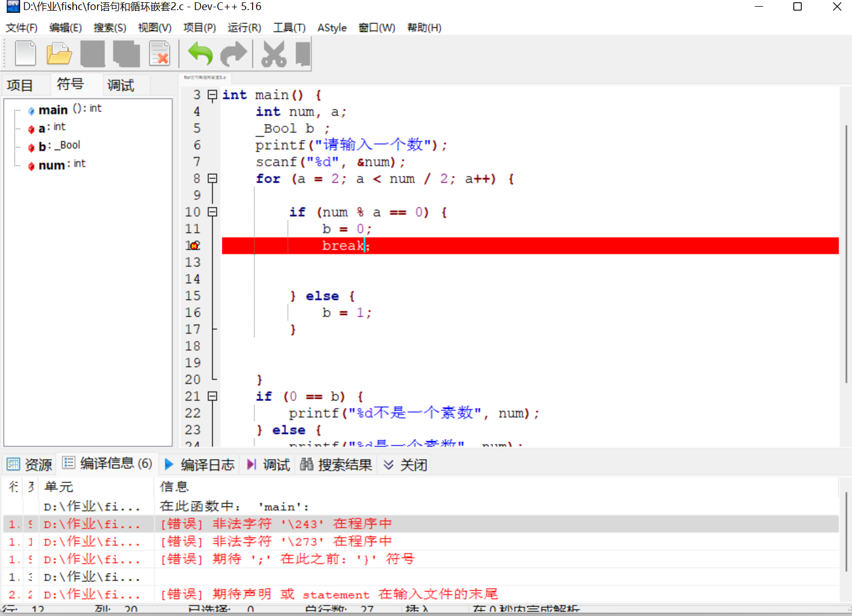Collapse the if block fold on line 10
This screenshot has height=616, width=852.
click(212, 212)
